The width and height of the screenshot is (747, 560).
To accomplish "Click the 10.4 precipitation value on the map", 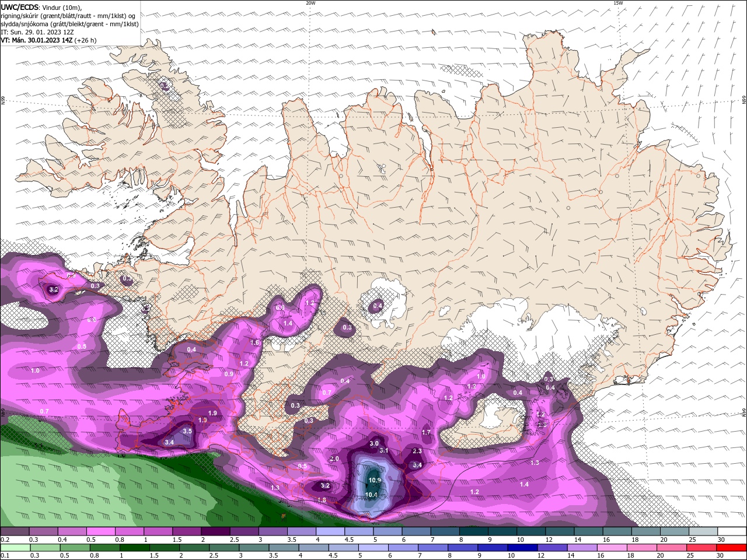I will pyautogui.click(x=371, y=495).
